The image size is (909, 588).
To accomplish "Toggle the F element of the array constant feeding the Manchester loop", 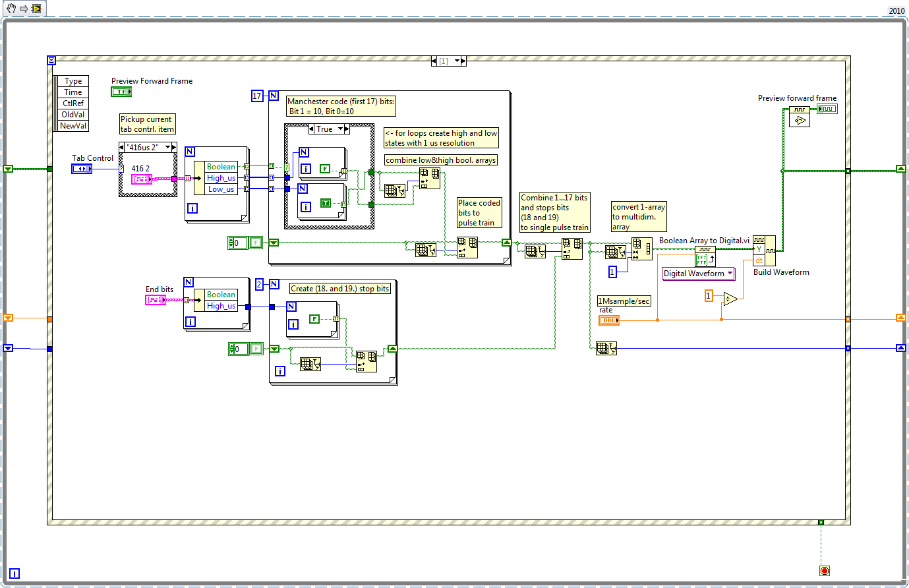I will click(255, 243).
